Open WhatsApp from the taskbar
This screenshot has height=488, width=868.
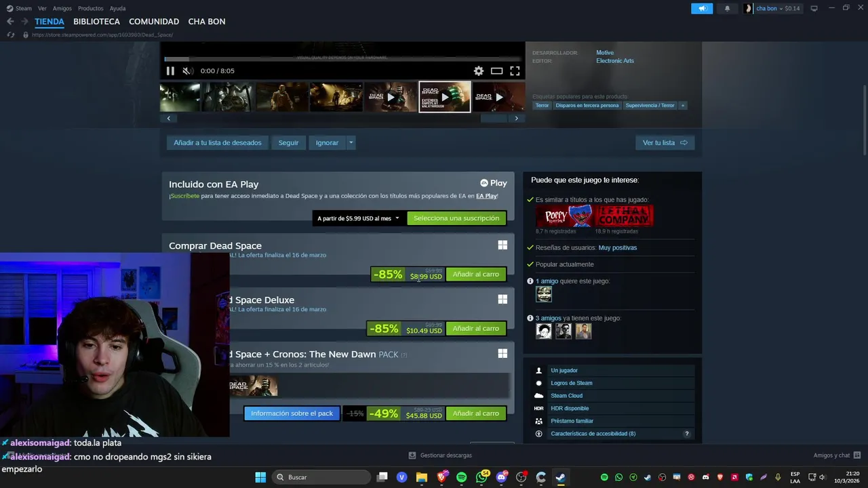(x=481, y=477)
